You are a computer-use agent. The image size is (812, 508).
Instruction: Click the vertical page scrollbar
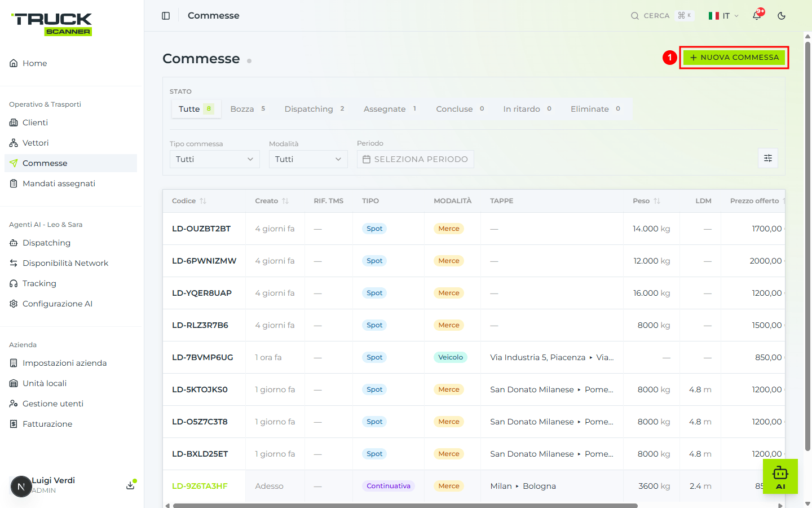(x=807, y=246)
